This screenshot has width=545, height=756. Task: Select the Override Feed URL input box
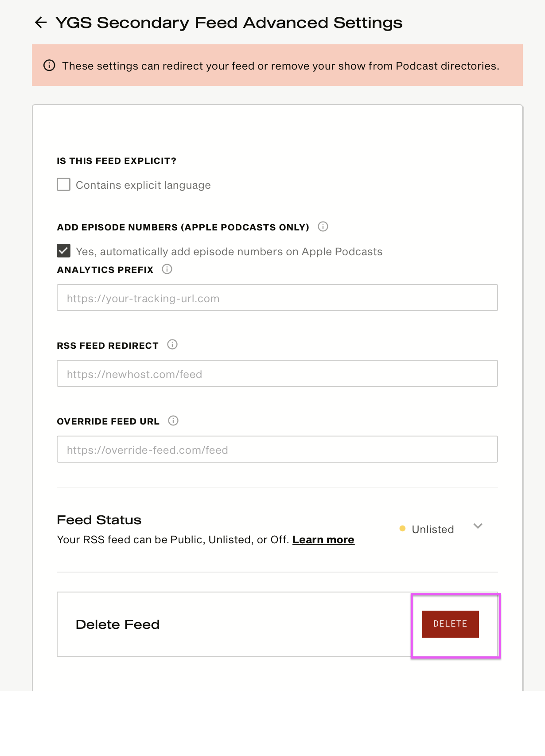(x=277, y=449)
